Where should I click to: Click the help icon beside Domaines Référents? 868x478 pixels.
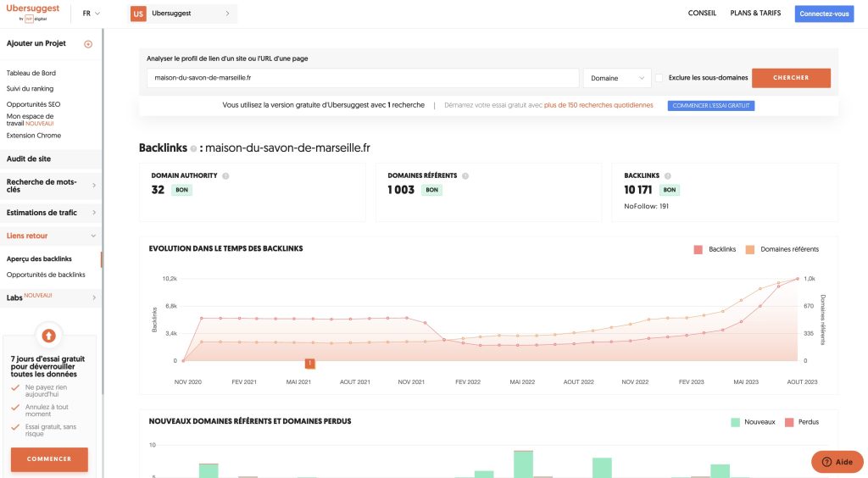click(x=465, y=176)
